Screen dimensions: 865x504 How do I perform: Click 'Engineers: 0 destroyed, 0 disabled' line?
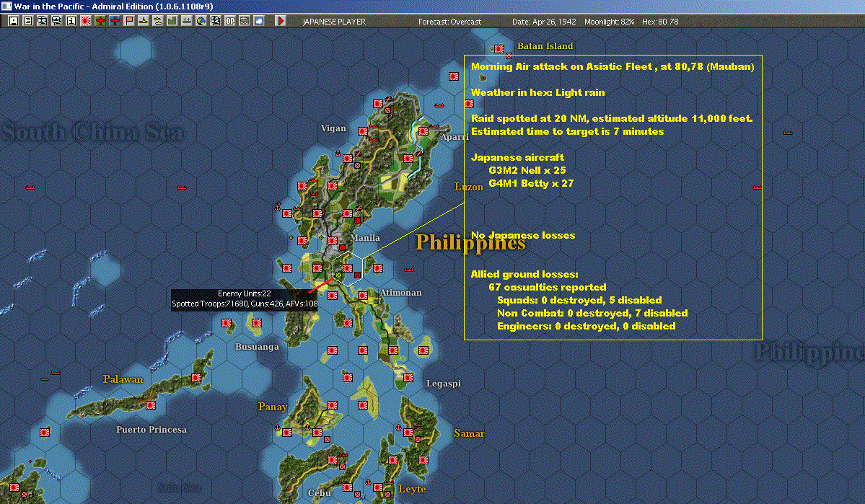[x=587, y=327]
